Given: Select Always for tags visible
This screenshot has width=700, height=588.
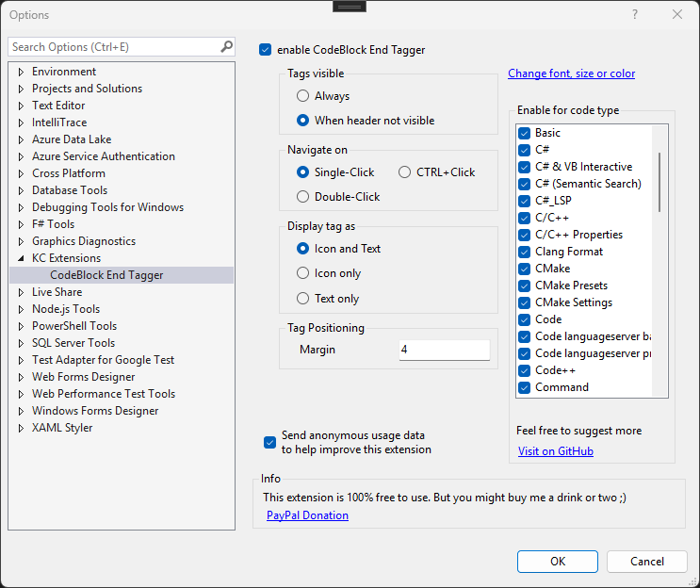Looking at the screenshot, I should [x=302, y=96].
